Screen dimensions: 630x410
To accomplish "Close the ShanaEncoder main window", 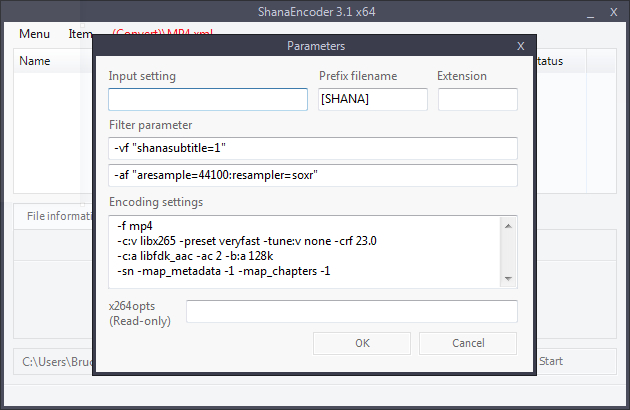I will coord(611,12).
